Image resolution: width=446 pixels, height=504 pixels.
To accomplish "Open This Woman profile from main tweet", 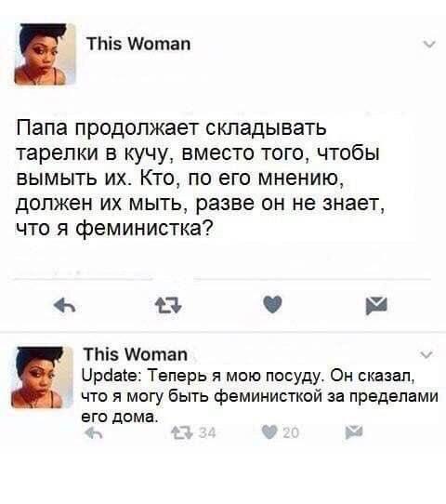I will pos(138,44).
